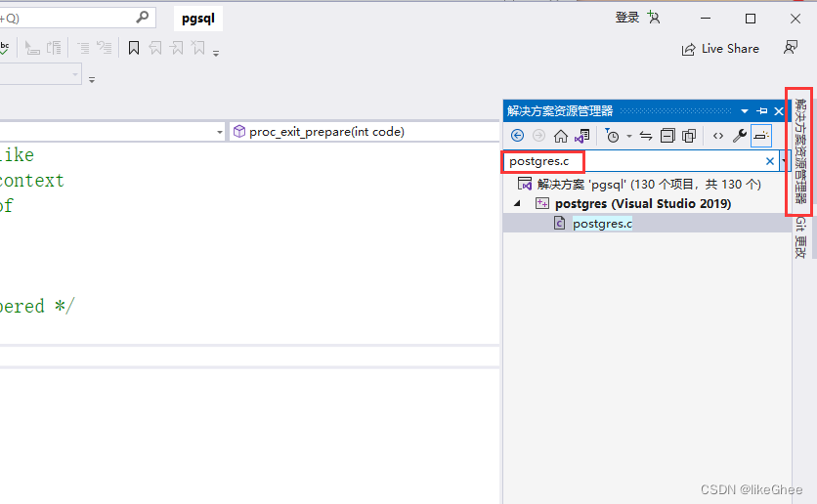
Task: Toggle show all files
Action: point(689,136)
